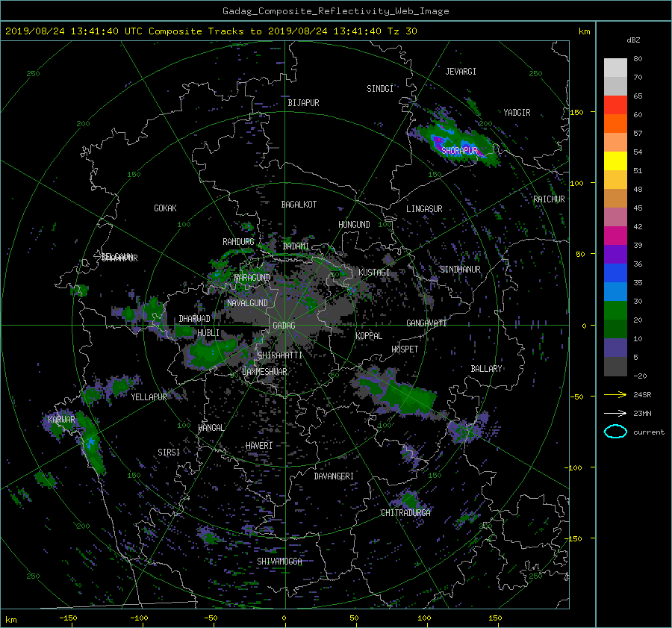The image size is (672, 628).
Task: Click the KARWAR coastal city label
Action: 61,419
